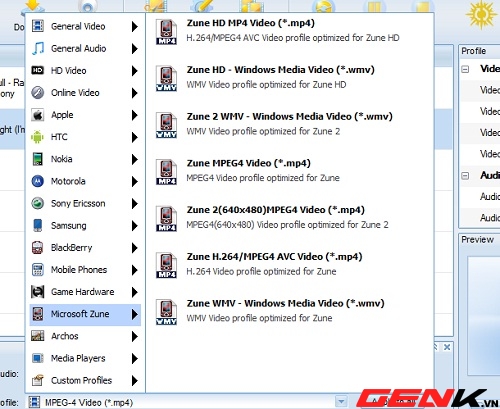The height and width of the screenshot is (409, 500).
Task: Click the Nokia phone icon
Action: click(x=38, y=159)
